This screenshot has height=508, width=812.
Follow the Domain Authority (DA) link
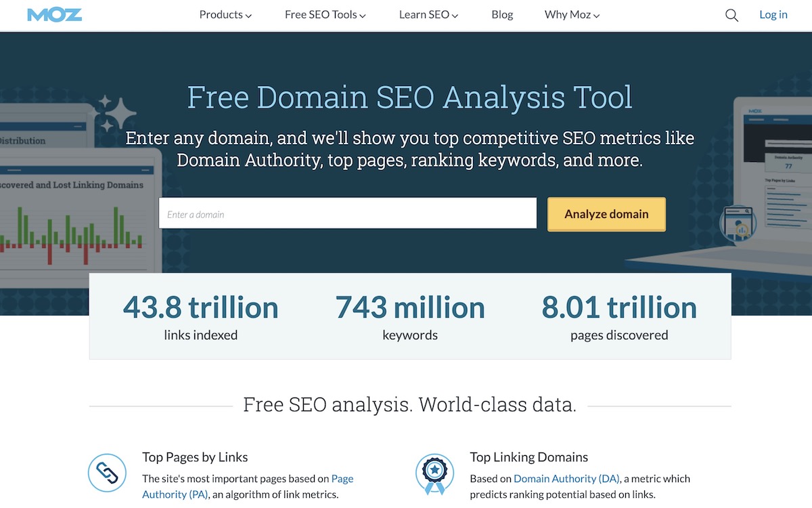tap(566, 478)
